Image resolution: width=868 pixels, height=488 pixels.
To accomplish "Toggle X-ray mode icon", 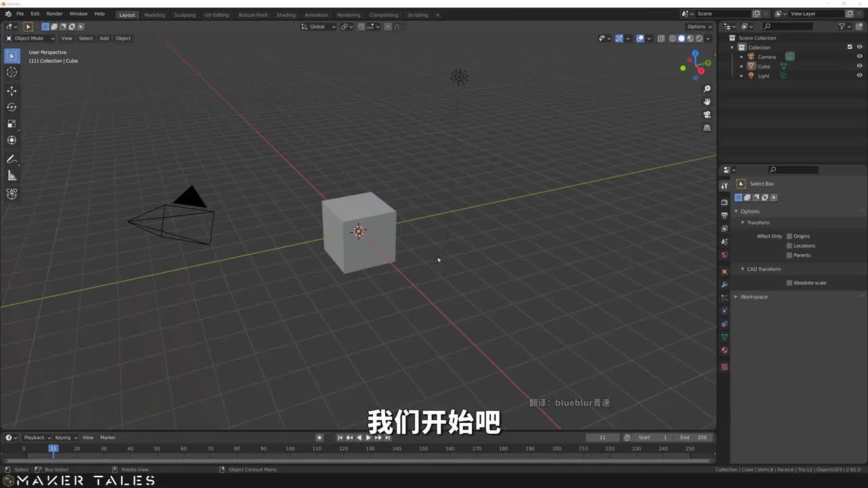I will tap(660, 39).
